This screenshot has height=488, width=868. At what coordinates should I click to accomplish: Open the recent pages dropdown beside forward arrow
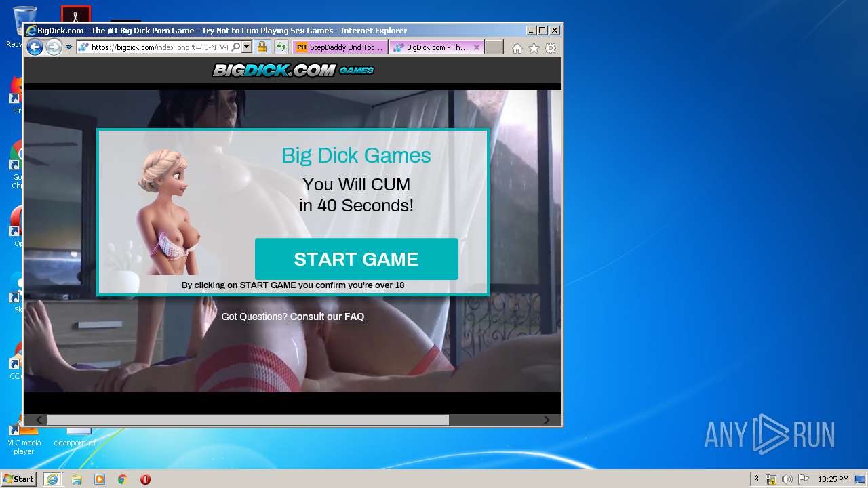pos(68,47)
